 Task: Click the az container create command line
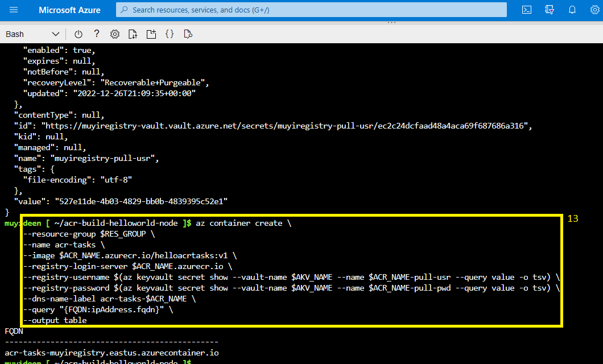pos(243,224)
